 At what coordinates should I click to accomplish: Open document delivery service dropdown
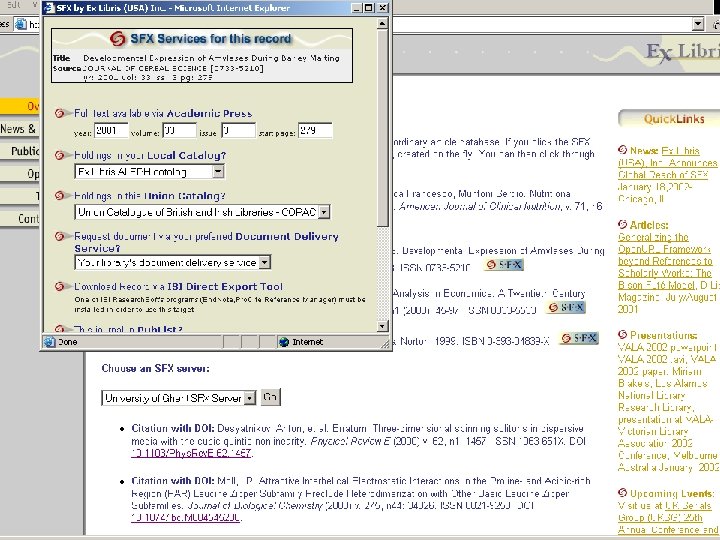point(264,262)
